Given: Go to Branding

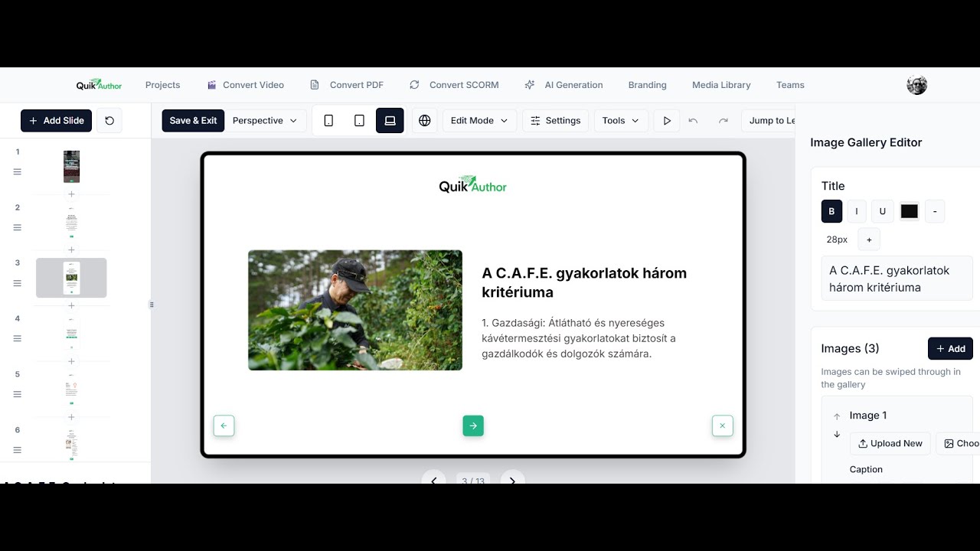Looking at the screenshot, I should tap(647, 85).
